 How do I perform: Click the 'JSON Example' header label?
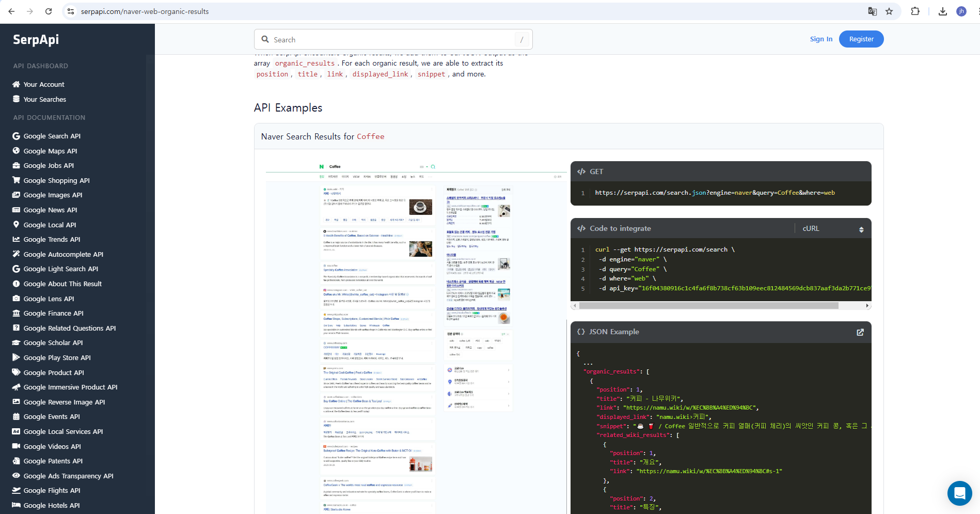coord(614,332)
